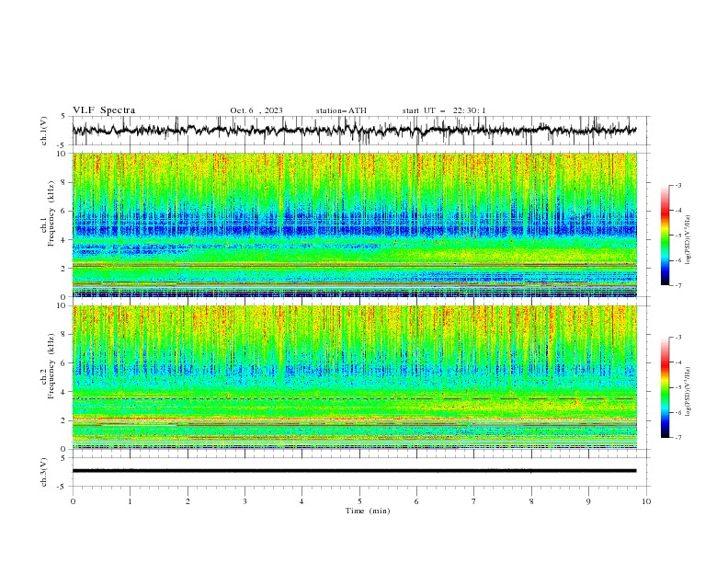Click the ch.3(V) axis label
The width and height of the screenshot is (728, 563).
[44, 472]
